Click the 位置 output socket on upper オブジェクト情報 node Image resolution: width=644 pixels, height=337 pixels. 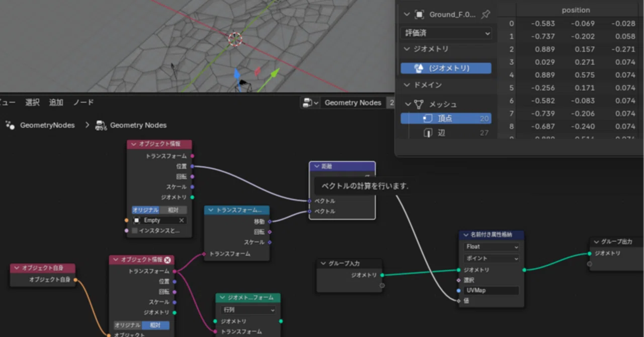(192, 166)
